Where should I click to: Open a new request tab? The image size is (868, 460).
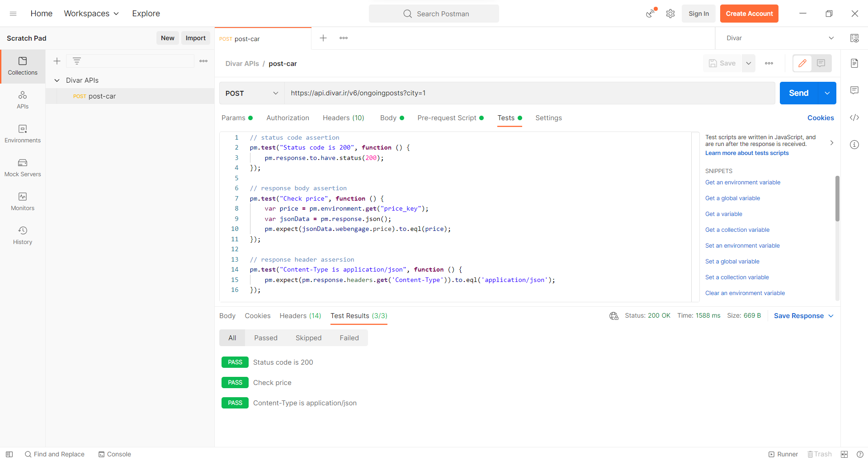coord(323,38)
